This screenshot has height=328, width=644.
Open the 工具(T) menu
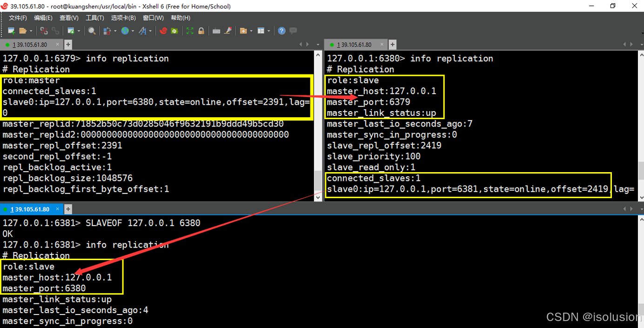95,18
